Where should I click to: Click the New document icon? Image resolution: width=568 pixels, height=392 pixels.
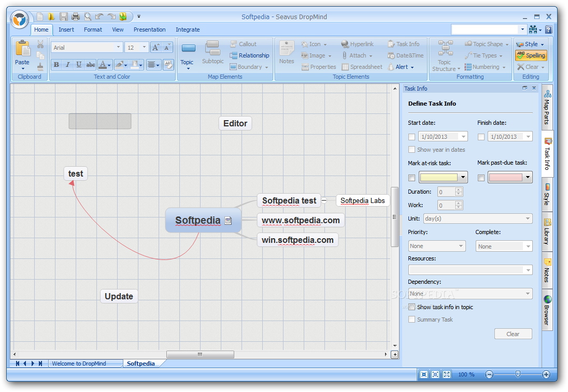coord(40,16)
